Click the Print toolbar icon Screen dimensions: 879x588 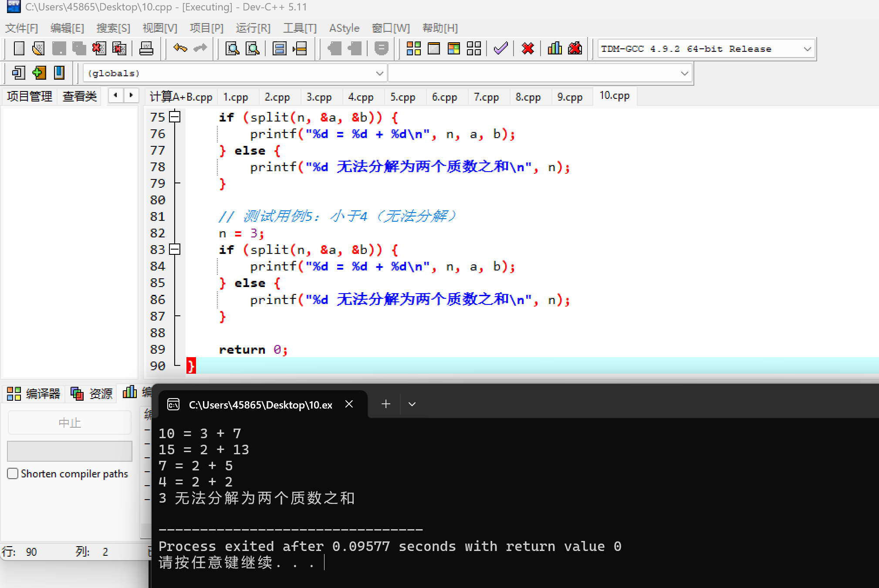[x=146, y=48]
